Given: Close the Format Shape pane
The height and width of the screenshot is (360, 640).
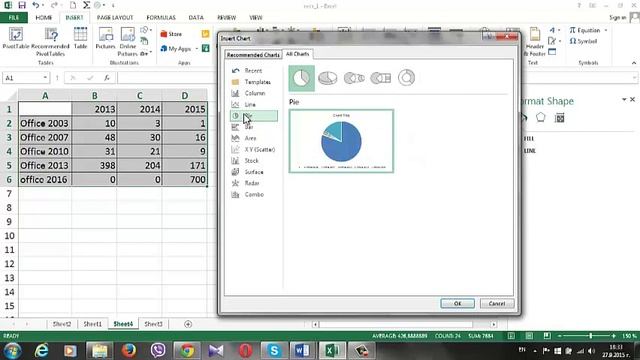Looking at the screenshot, I should [x=633, y=99].
